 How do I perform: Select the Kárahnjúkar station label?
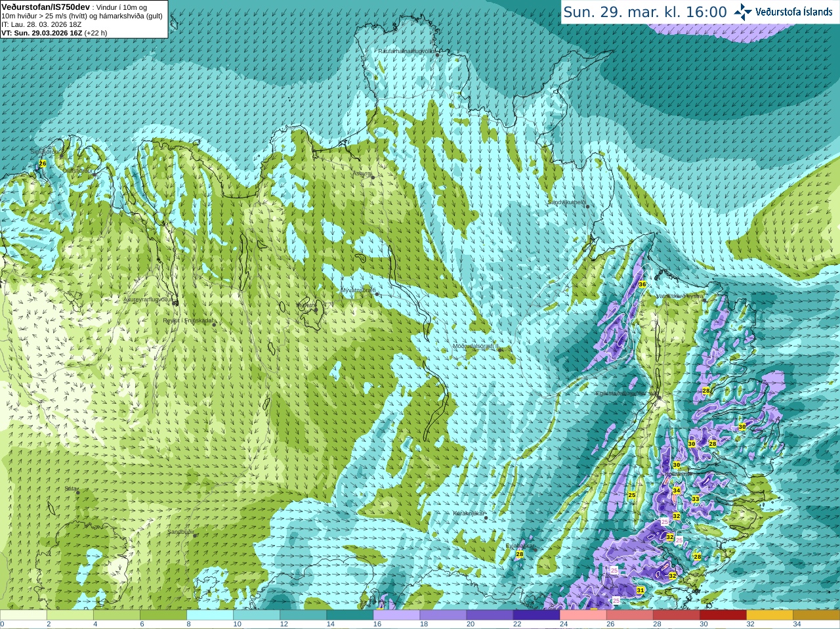click(469, 513)
